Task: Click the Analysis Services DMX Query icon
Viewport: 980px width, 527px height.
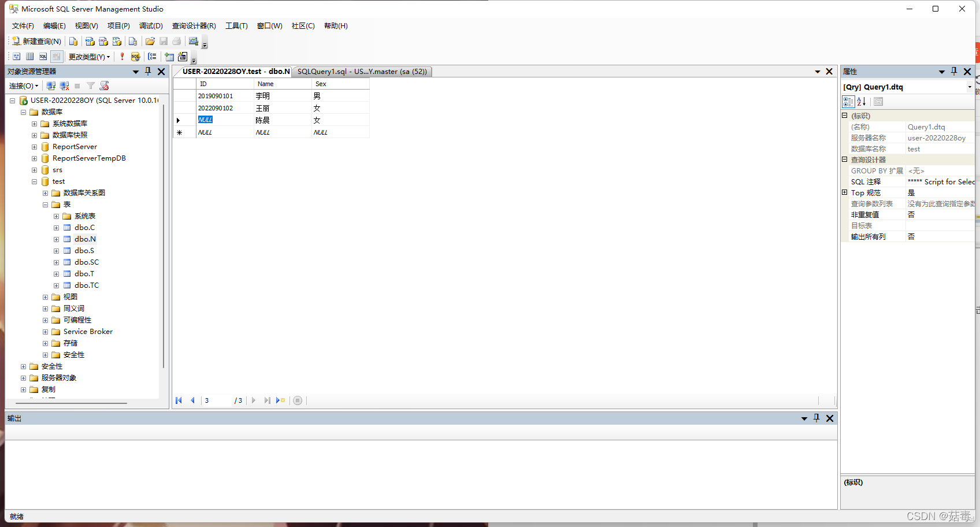Action: (x=103, y=41)
